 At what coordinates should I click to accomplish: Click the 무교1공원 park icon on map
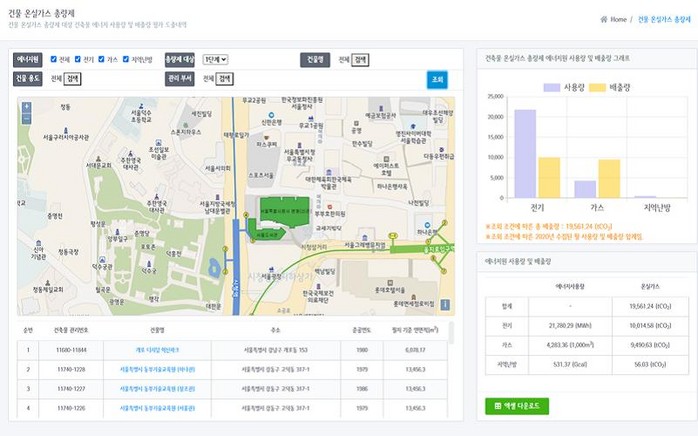click(x=311, y=119)
